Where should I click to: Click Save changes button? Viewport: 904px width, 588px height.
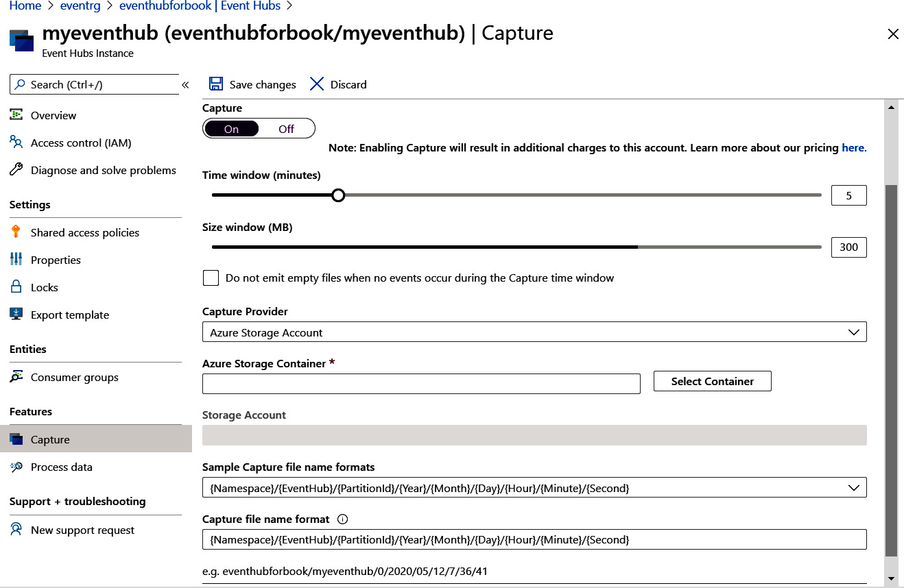[x=252, y=84]
